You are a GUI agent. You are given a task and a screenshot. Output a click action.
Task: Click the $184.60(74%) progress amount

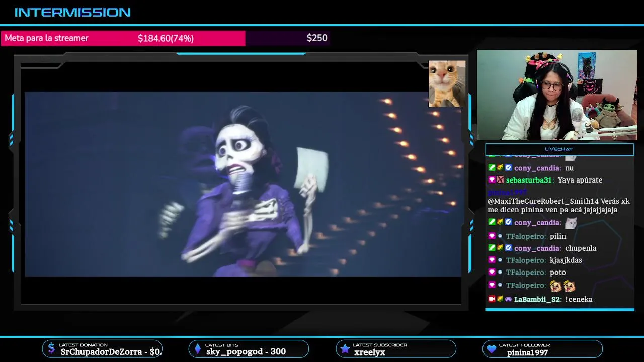click(166, 38)
